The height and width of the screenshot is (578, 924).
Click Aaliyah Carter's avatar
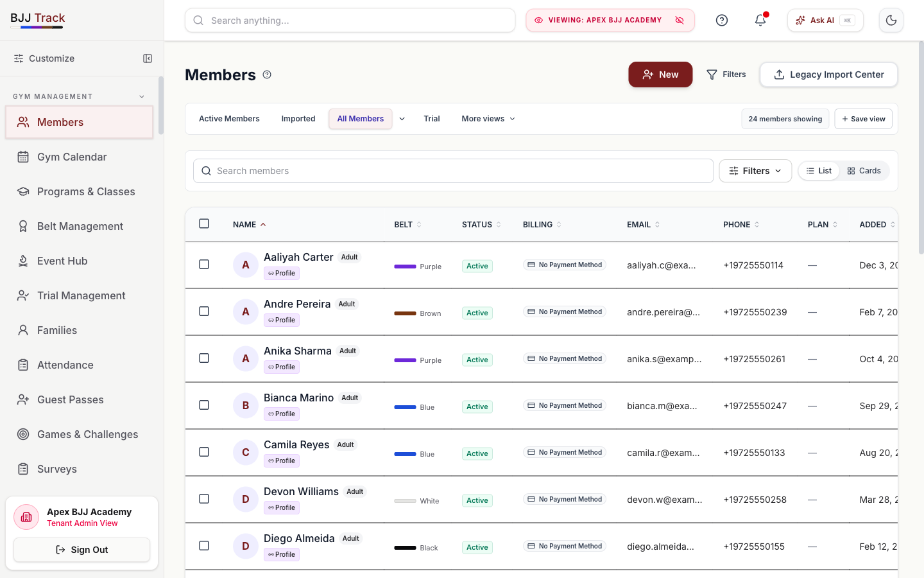[x=245, y=265]
